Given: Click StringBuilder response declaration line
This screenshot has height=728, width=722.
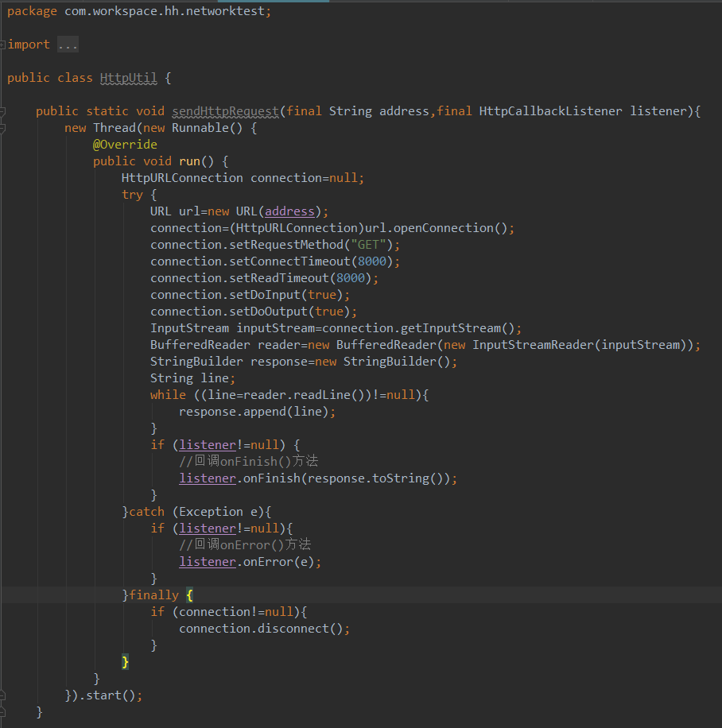Looking at the screenshot, I should coord(304,362).
